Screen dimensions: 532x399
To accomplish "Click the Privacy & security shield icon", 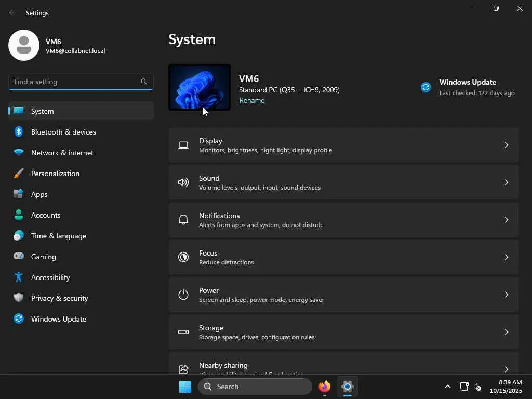I will (x=19, y=298).
